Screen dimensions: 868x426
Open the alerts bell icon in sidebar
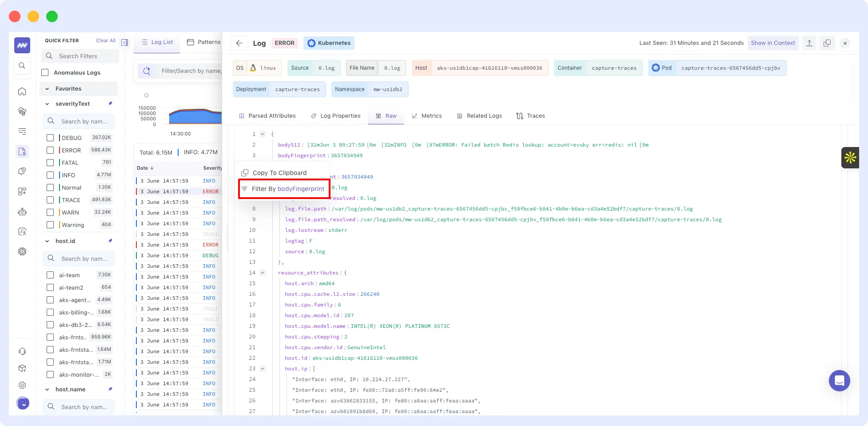tap(22, 171)
